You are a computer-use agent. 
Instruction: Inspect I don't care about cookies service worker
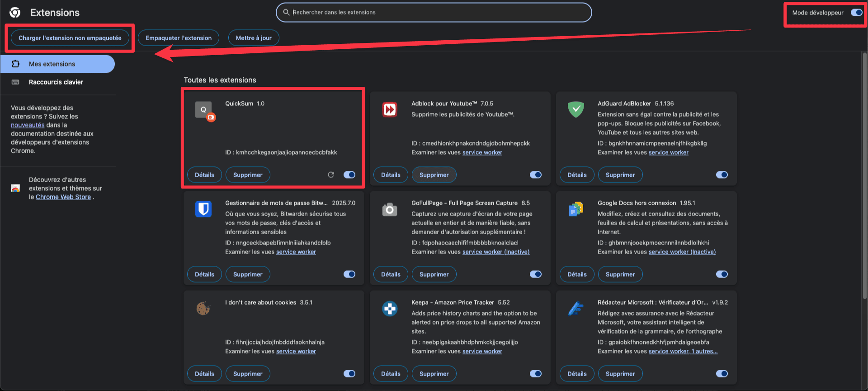(296, 351)
